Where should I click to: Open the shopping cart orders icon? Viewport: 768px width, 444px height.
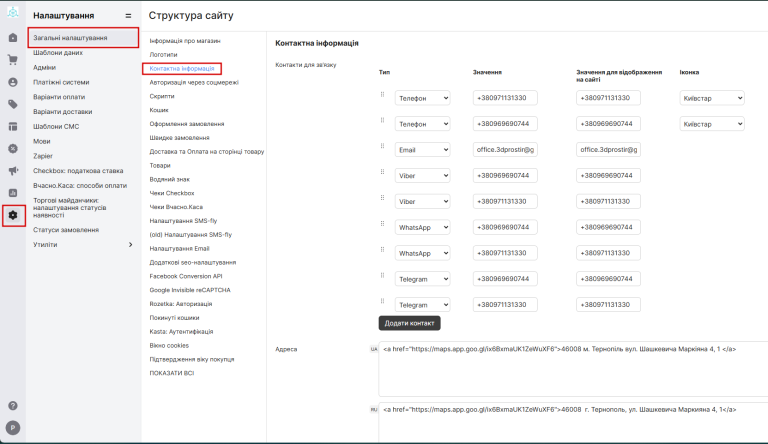[x=13, y=60]
